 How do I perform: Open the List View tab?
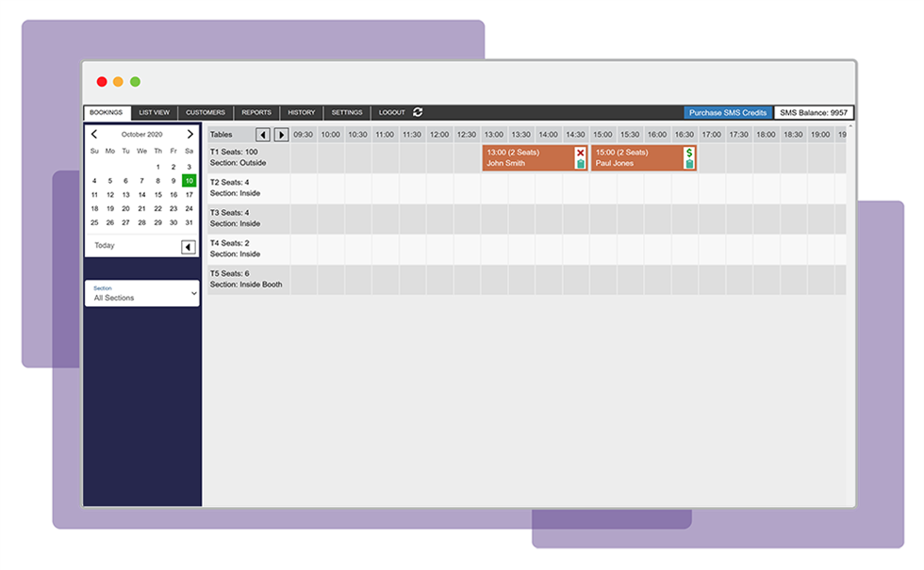154,112
